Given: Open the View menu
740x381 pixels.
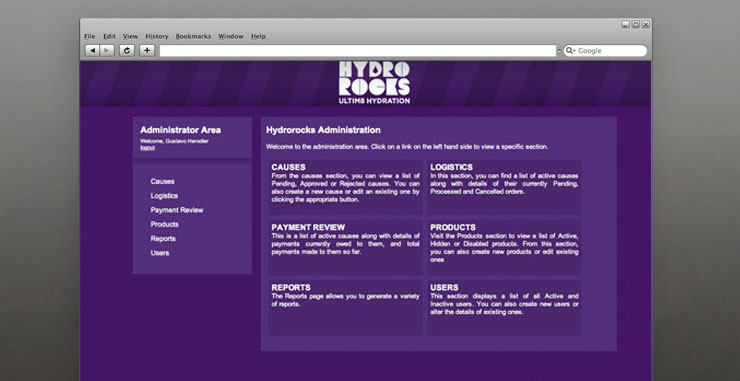Looking at the screenshot, I should (x=130, y=36).
